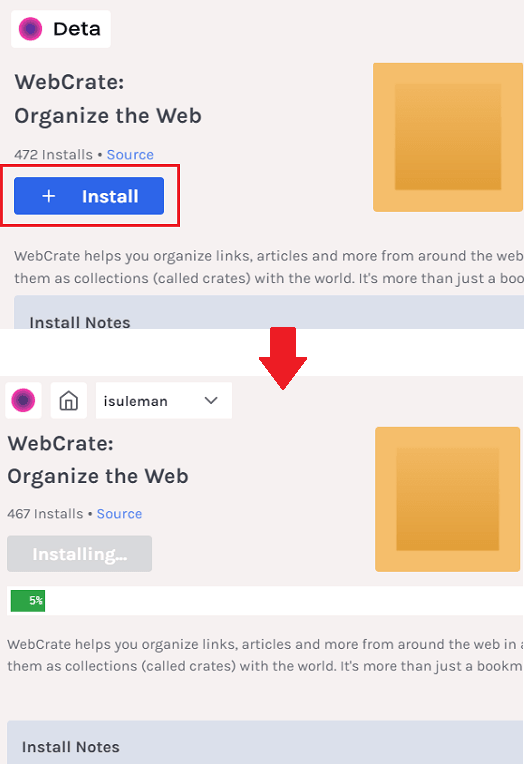The image size is (524, 764).
Task: Select the lower Install Notes section header
Action: pyautogui.click(x=71, y=747)
